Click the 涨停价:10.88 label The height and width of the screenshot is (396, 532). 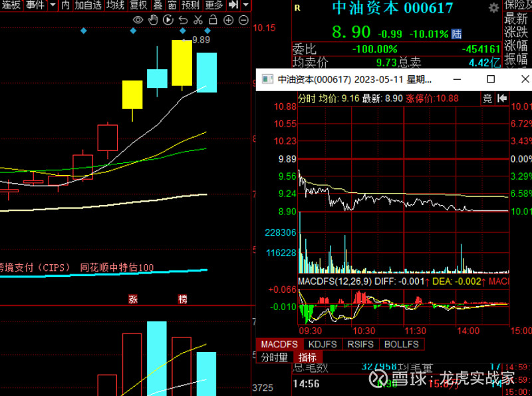pos(432,99)
